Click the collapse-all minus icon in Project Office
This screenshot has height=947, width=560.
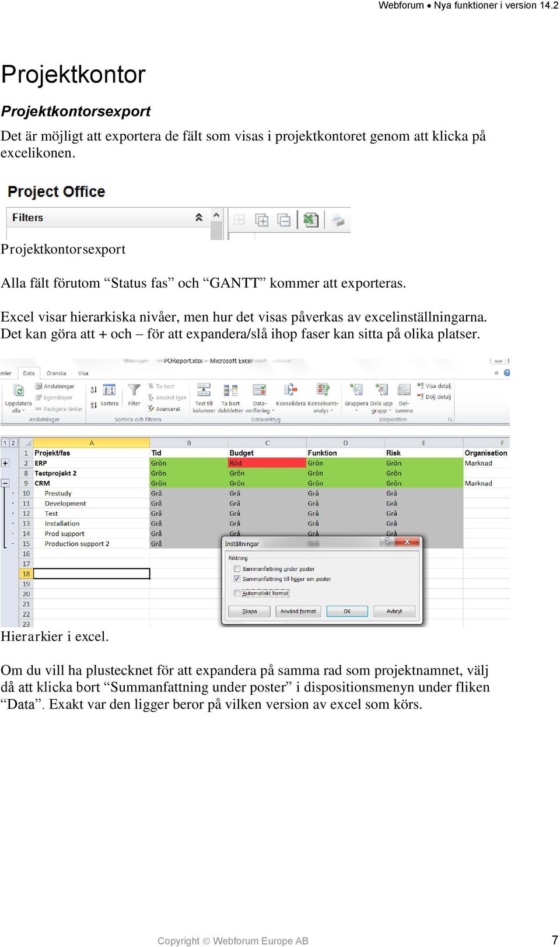(x=283, y=220)
